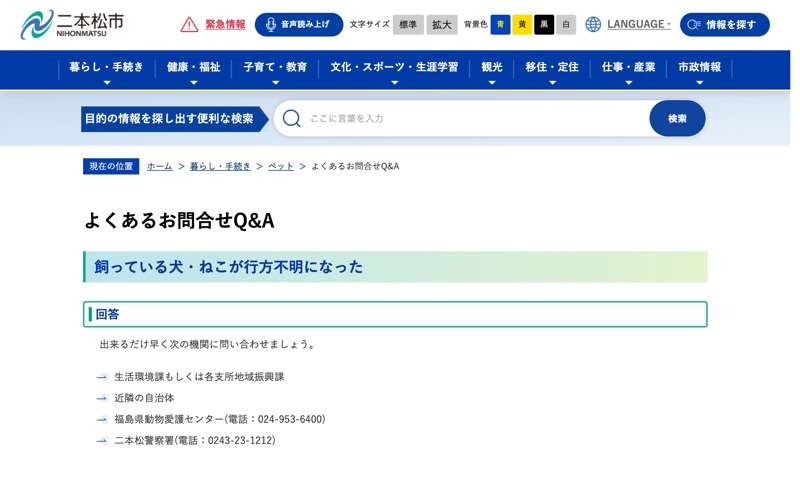Open the LANGUAGE dropdown
This screenshot has height=500, width=800.
click(638, 24)
